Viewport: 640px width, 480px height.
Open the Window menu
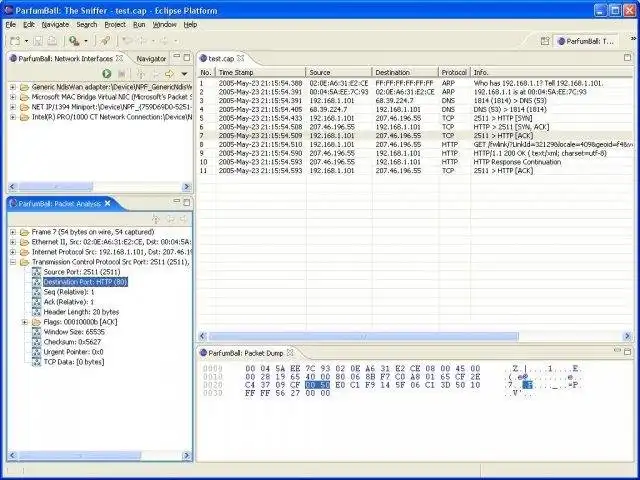pyautogui.click(x=164, y=24)
